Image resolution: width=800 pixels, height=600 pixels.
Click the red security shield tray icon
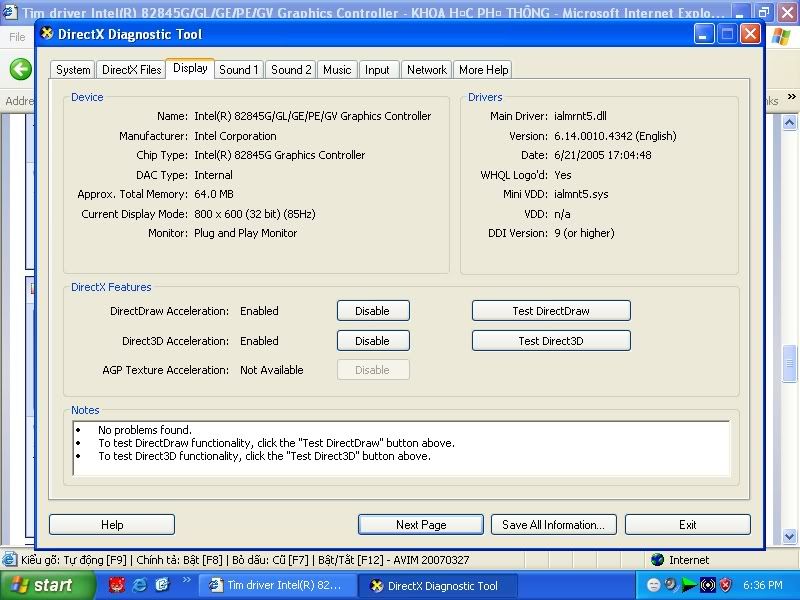click(726, 585)
